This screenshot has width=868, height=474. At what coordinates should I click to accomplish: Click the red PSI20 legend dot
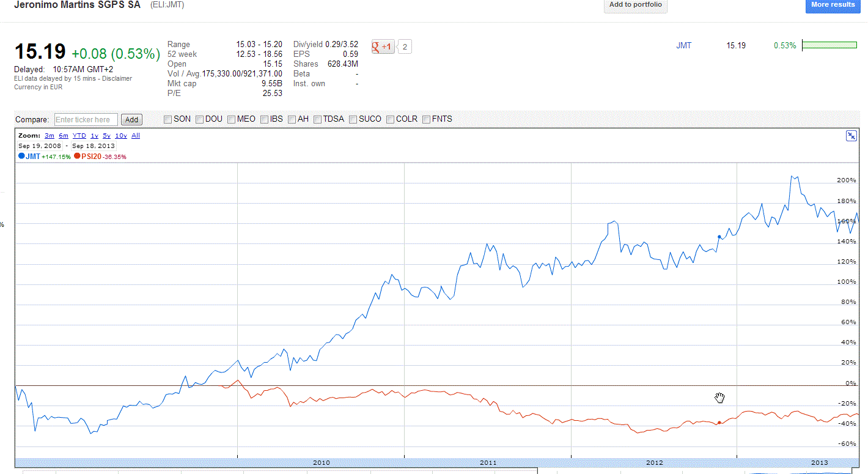coord(77,156)
